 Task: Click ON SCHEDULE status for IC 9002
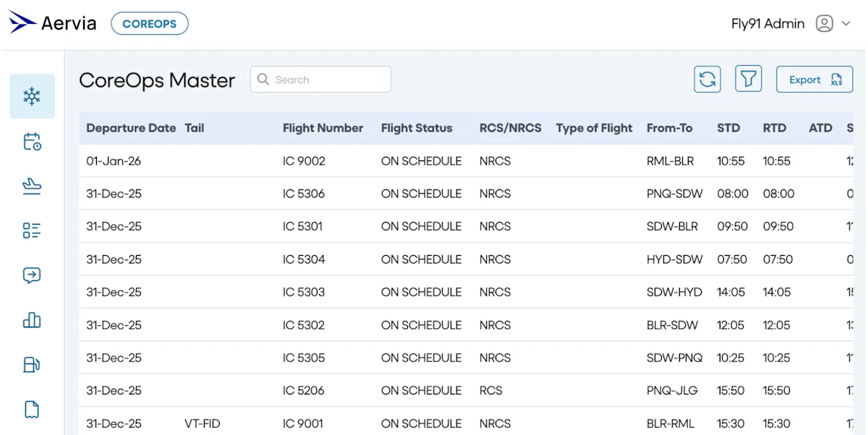pyautogui.click(x=422, y=161)
